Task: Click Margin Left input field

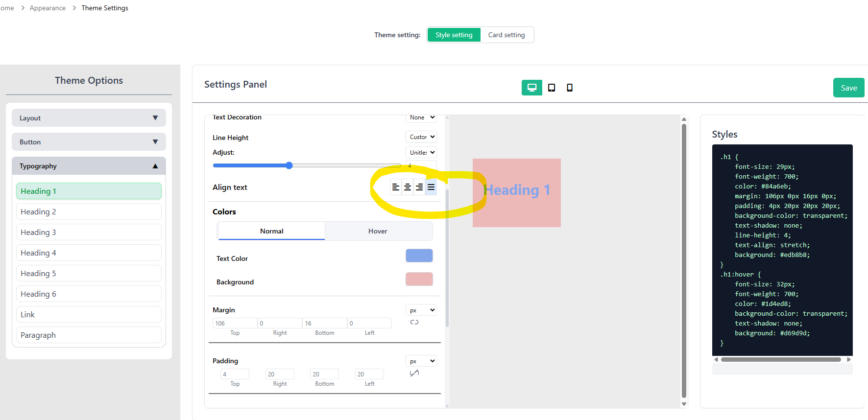Action: (369, 323)
